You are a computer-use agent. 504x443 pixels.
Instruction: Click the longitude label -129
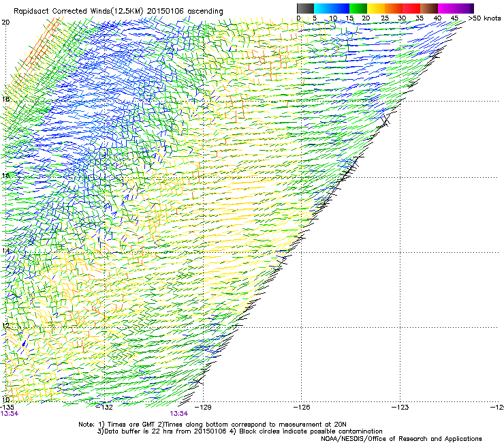point(204,407)
